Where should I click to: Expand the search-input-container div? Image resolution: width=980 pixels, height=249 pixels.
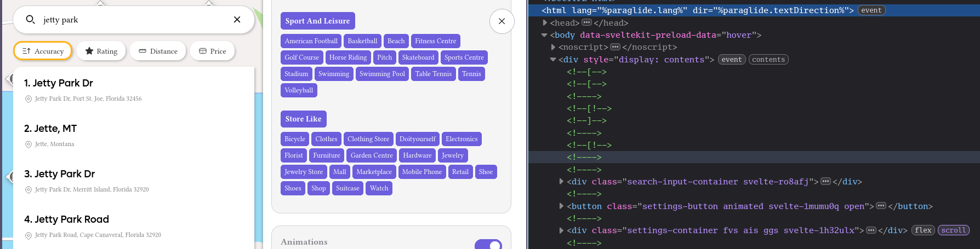(x=561, y=182)
